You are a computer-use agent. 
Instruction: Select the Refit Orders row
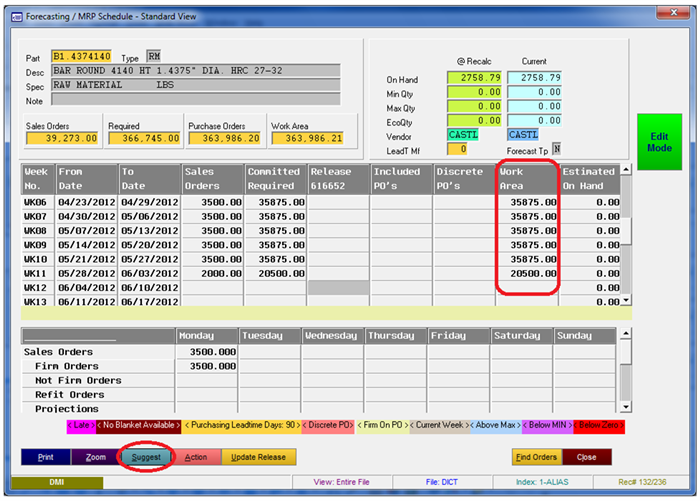coord(98,395)
